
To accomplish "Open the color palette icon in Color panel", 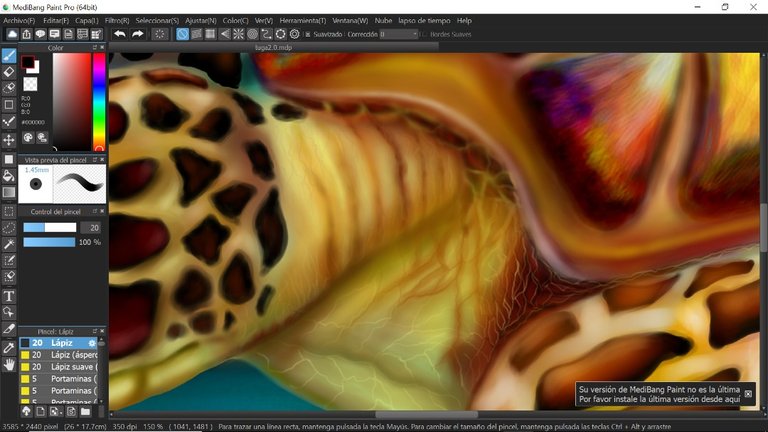I will 28,138.
